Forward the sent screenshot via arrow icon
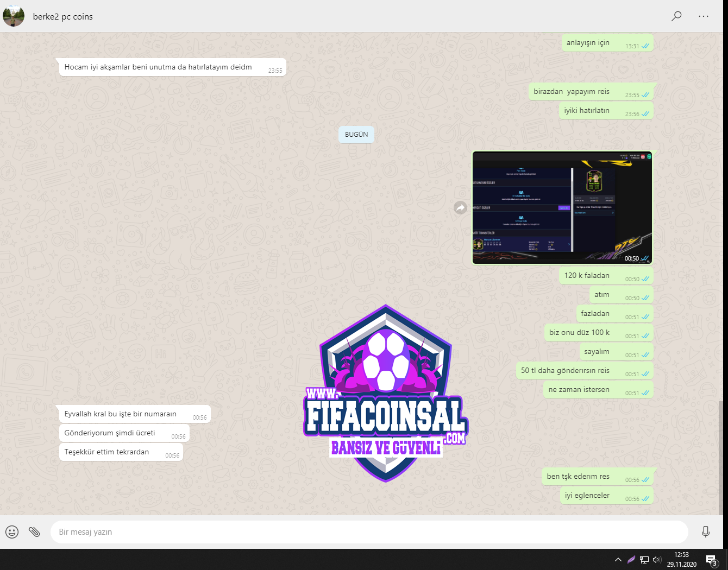Viewport: 728px width, 570px height. [461, 208]
